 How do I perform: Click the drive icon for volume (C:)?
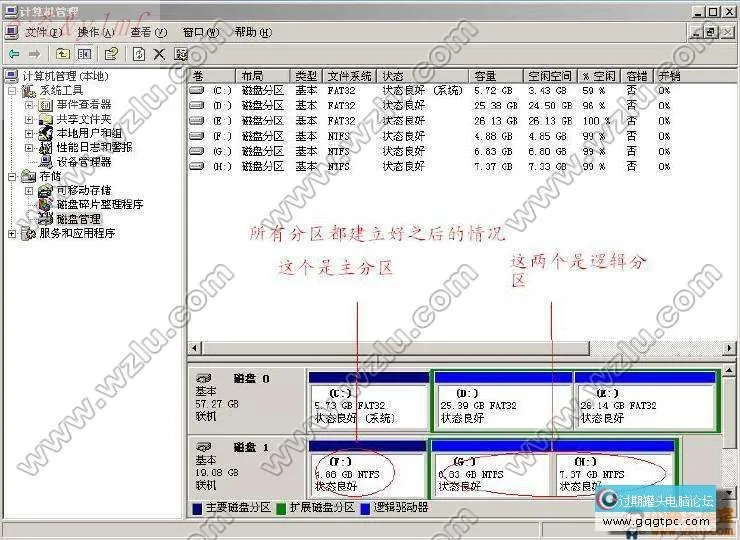[x=197, y=90]
